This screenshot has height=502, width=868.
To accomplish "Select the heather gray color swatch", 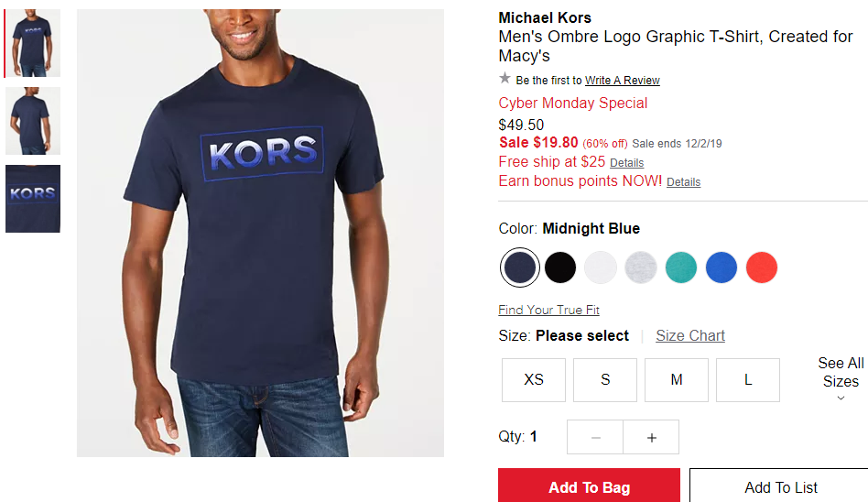I will 641,267.
